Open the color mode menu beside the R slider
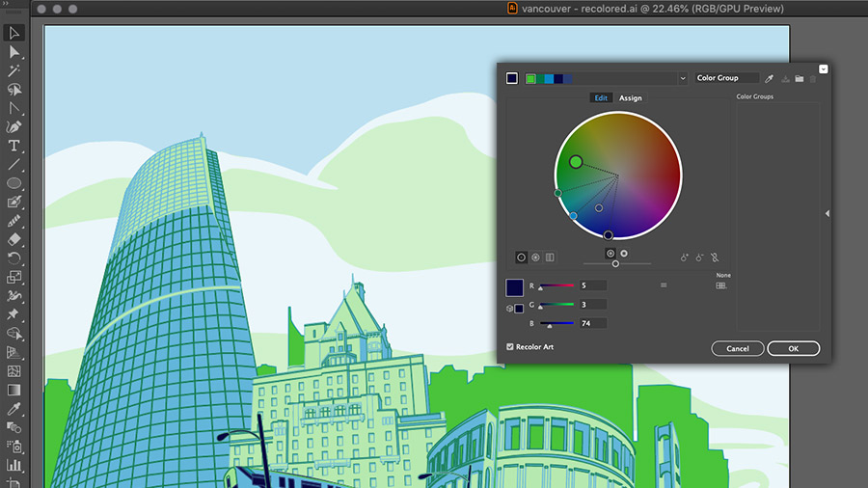Screen dimensions: 868x488 664,285
